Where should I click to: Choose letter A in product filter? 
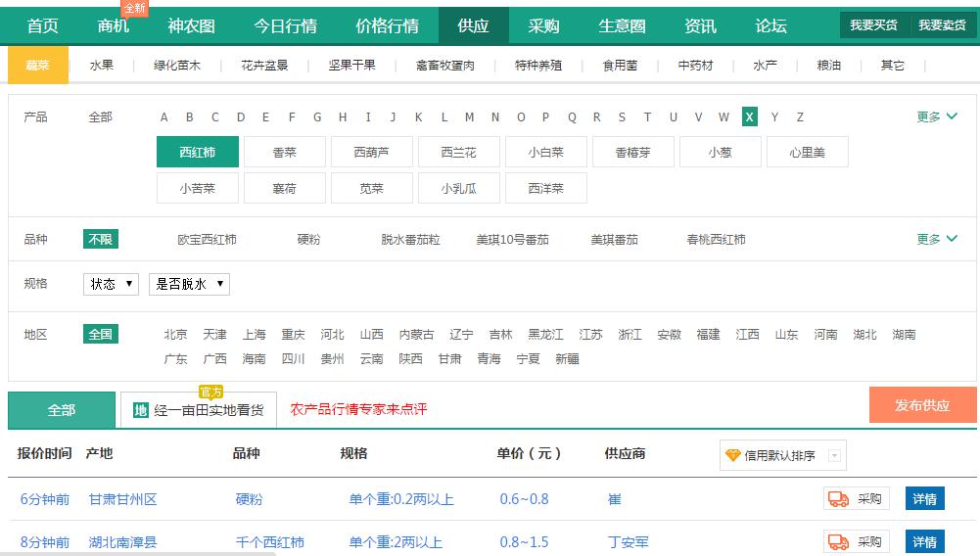(163, 116)
